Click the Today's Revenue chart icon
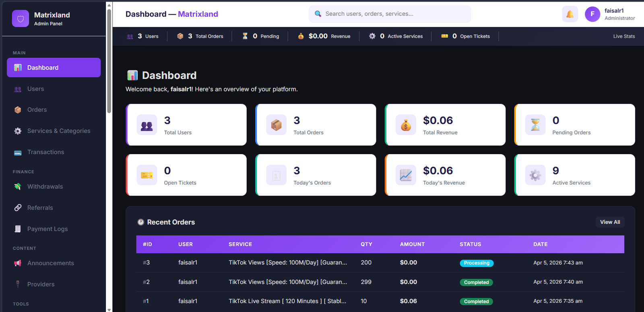The height and width of the screenshot is (312, 644). tap(406, 175)
